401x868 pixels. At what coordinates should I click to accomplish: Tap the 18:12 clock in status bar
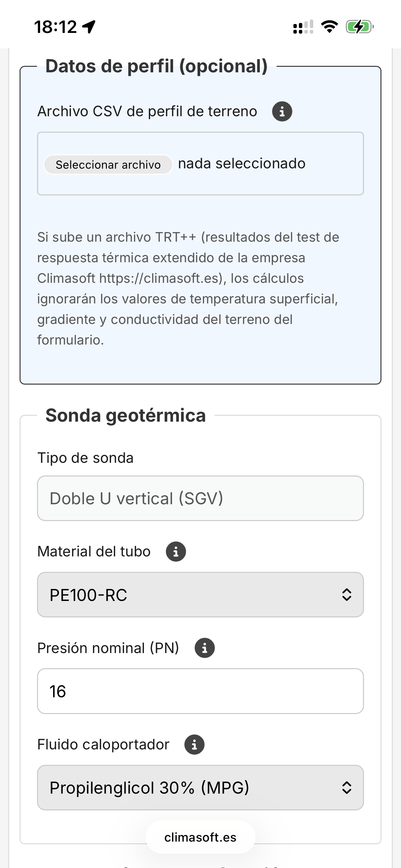(56, 27)
